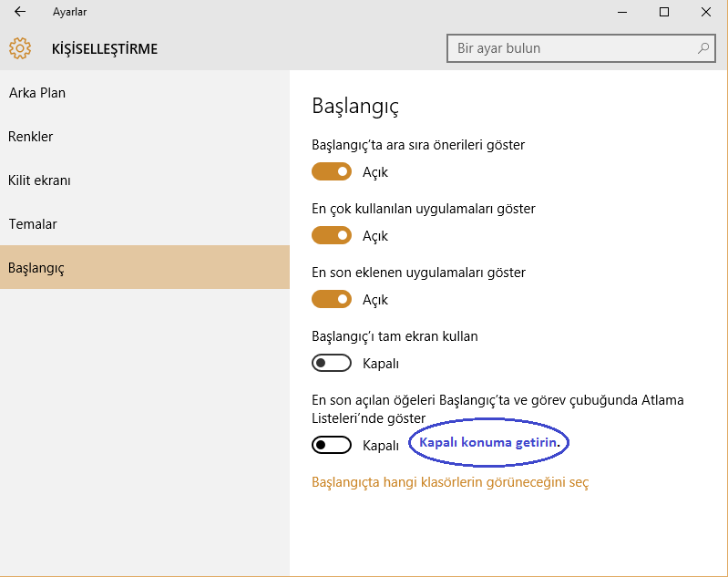This screenshot has width=728, height=577.
Task: Disable Başlangıç'ta ara sıra önerileri göster
Action: [x=332, y=171]
